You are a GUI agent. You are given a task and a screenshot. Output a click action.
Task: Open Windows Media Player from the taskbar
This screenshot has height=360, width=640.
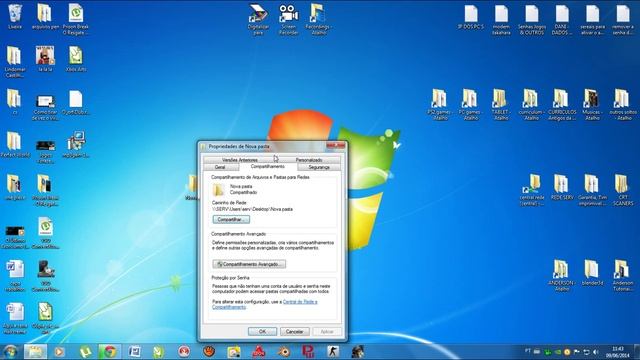60,351
